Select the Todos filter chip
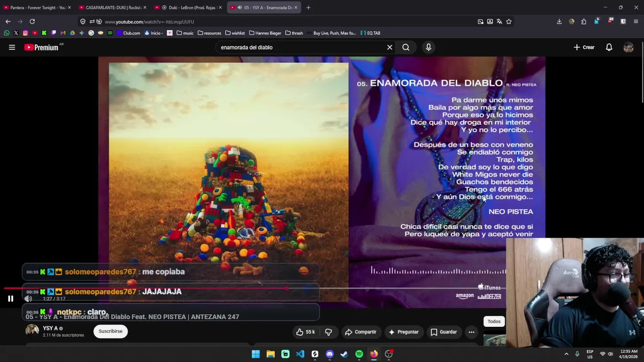Screen dimensions: 644x362 [x=494, y=321]
